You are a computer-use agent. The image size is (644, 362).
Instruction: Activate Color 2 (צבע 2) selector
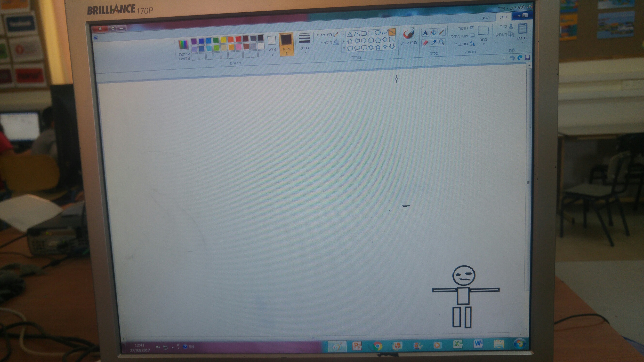pyautogui.click(x=272, y=45)
